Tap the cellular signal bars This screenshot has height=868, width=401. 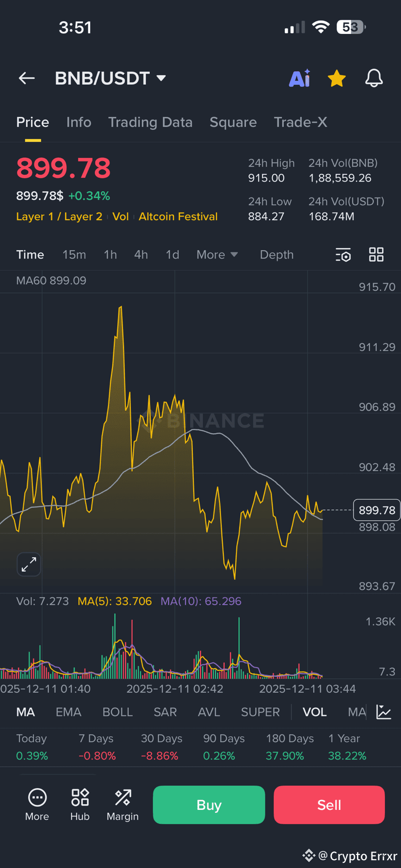pyautogui.click(x=295, y=27)
